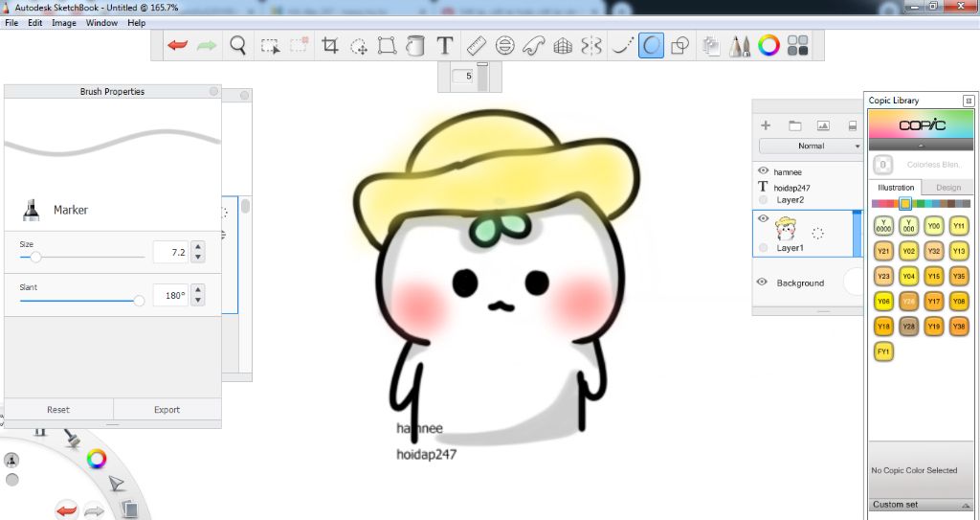
Task: Open the Window menu
Action: [101, 23]
